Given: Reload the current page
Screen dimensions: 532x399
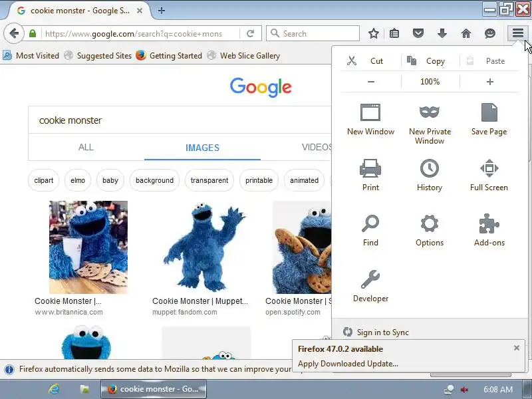Looking at the screenshot, I should 251,34.
